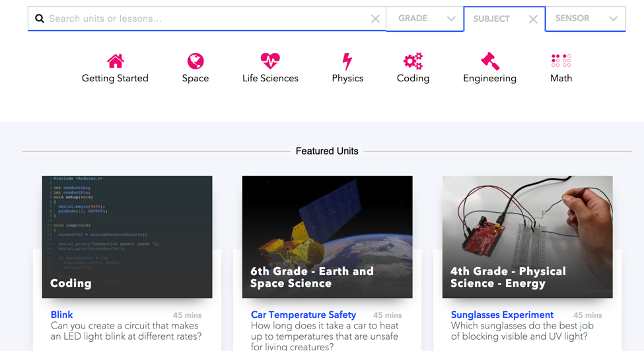Image resolution: width=644 pixels, height=351 pixels.
Task: Open the 6th Grade Earth and Space thumbnail
Action: pyautogui.click(x=328, y=237)
